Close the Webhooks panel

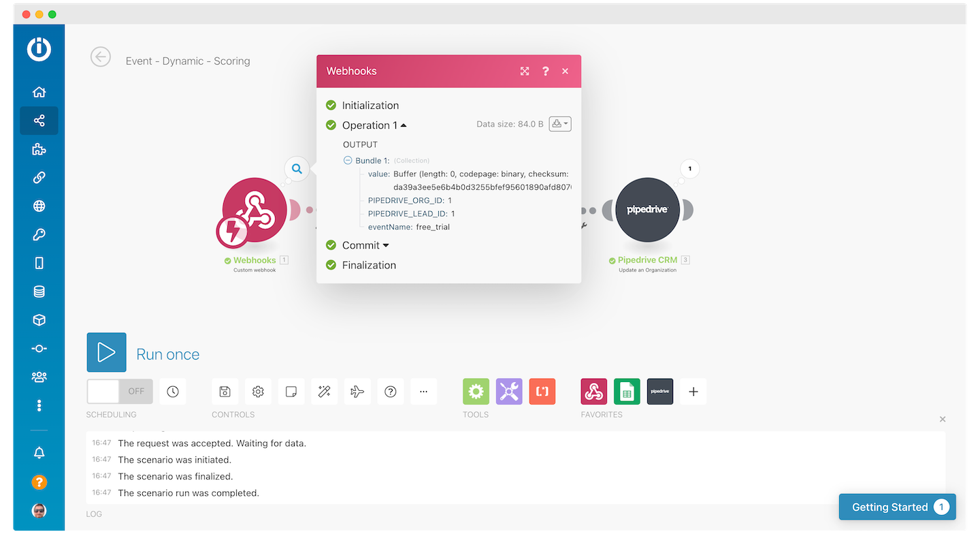click(565, 71)
